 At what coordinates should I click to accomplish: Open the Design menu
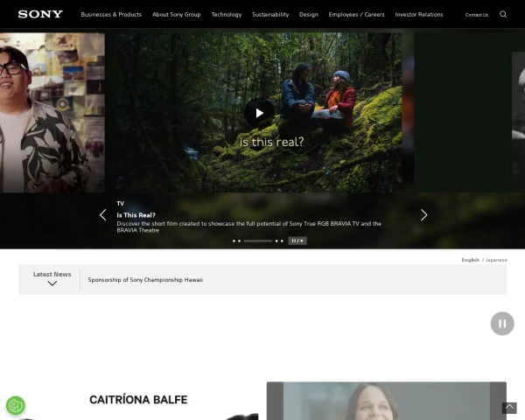click(x=309, y=14)
